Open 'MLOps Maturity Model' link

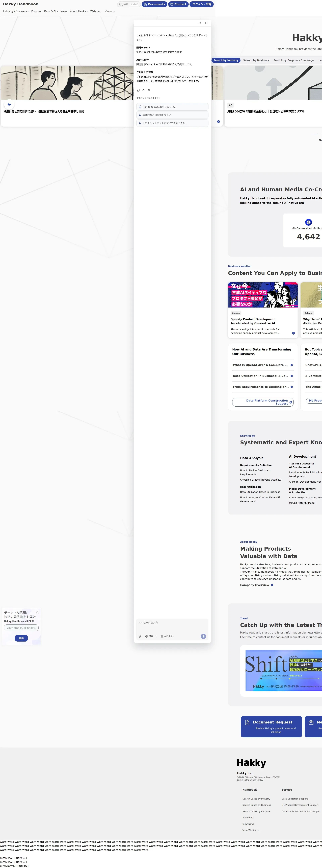tap(302, 503)
